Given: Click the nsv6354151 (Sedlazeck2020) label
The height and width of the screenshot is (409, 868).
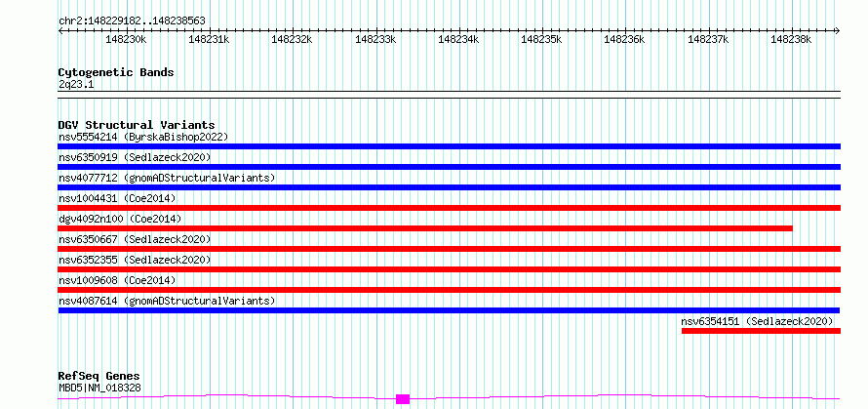Looking at the screenshot, I should [757, 321].
